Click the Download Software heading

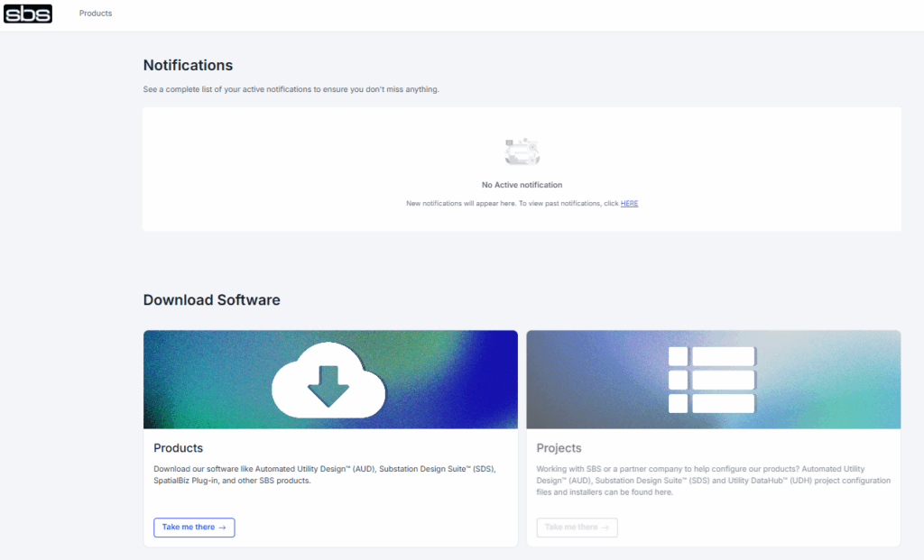pyautogui.click(x=211, y=300)
